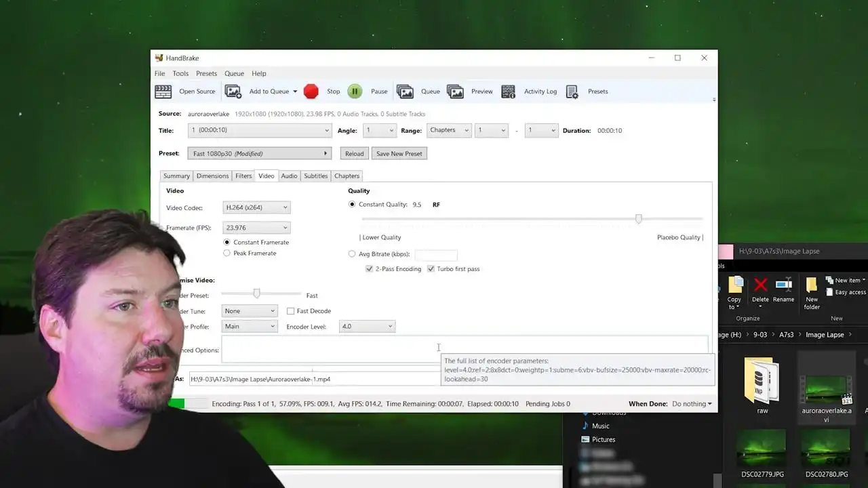Click New item in Explorer ribbon
Viewport: 868px width, 488px height.
845,280
